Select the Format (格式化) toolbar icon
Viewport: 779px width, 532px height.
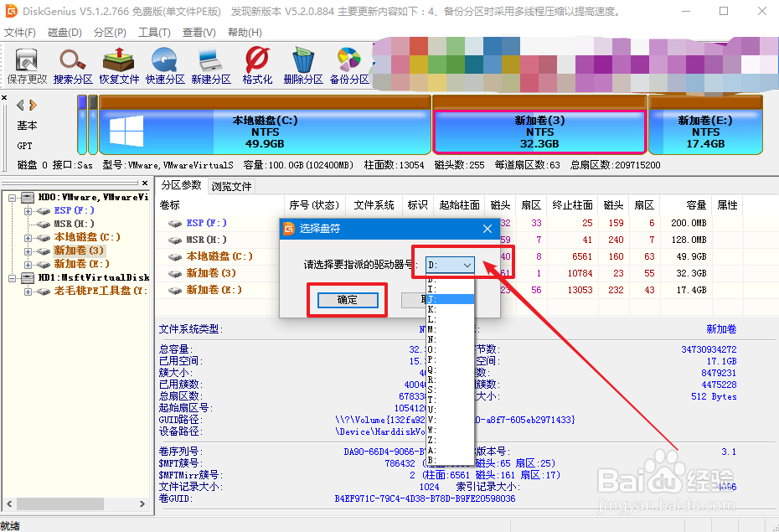tap(257, 66)
